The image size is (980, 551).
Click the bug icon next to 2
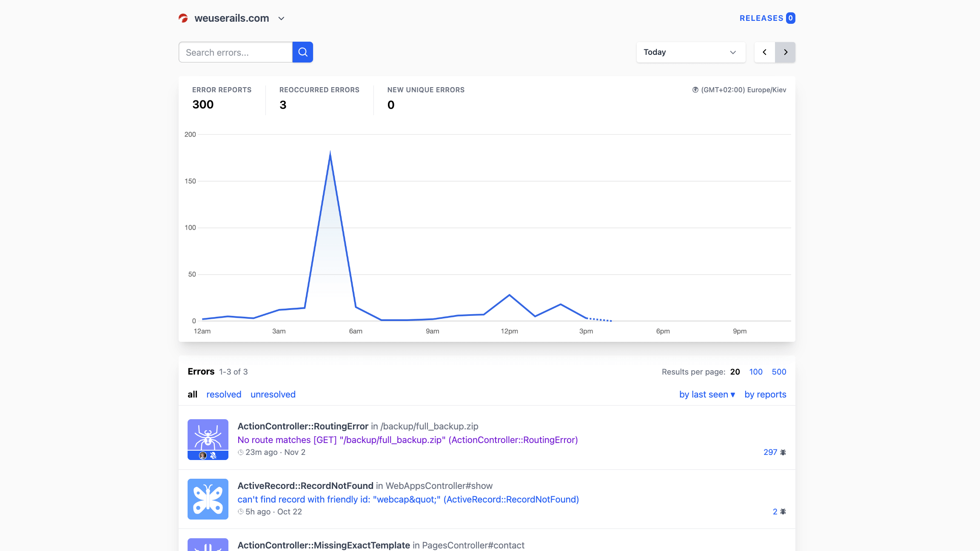[783, 511]
